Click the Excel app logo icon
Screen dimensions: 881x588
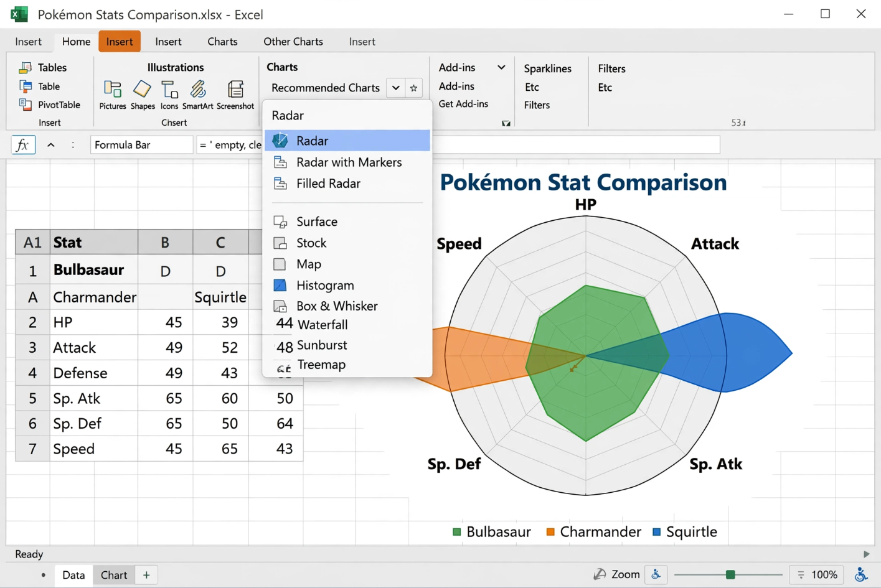click(x=19, y=14)
